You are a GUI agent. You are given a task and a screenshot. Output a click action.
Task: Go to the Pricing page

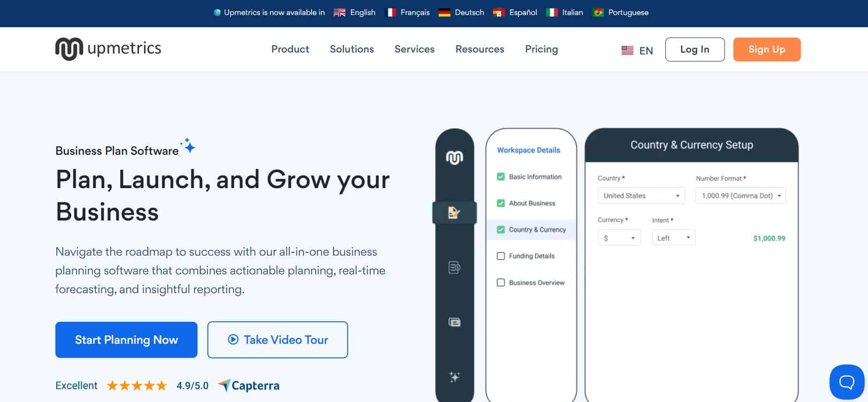[x=541, y=49]
